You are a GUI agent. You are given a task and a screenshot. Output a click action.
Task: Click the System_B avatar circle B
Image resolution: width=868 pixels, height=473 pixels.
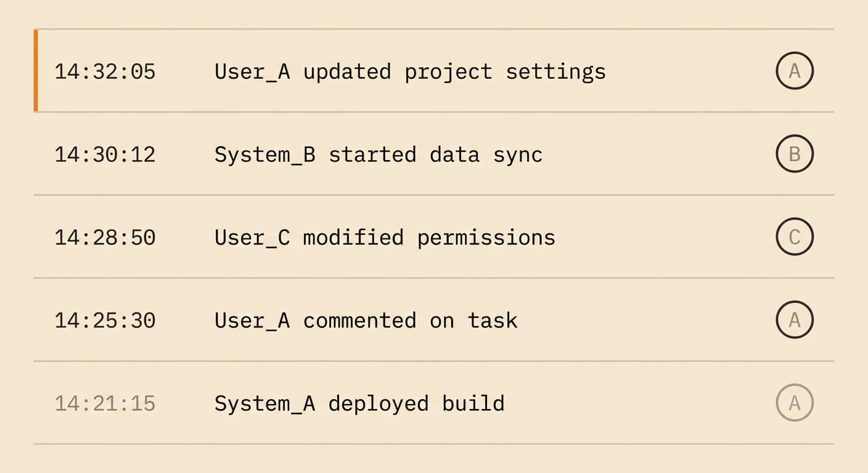click(x=794, y=153)
